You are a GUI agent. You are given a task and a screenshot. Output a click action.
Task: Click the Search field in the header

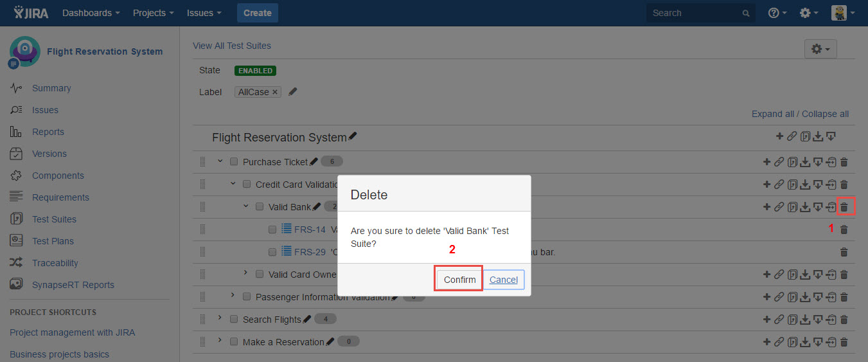695,13
